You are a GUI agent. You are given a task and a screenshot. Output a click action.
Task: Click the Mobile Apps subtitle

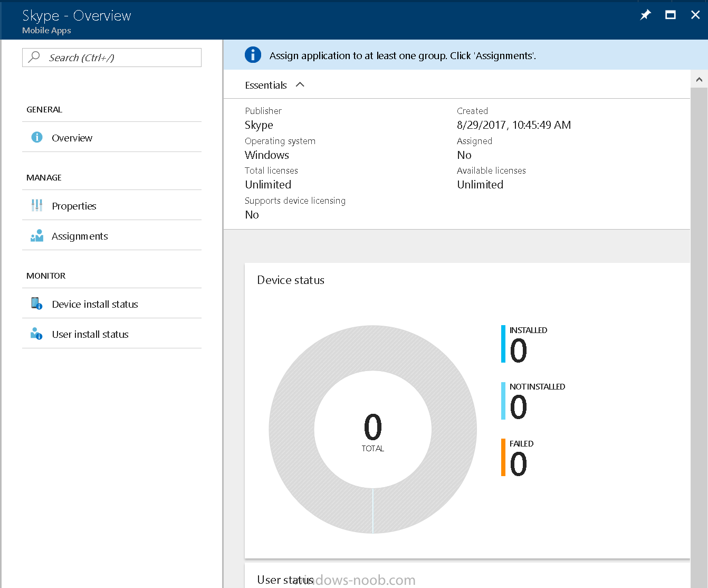pos(46,30)
